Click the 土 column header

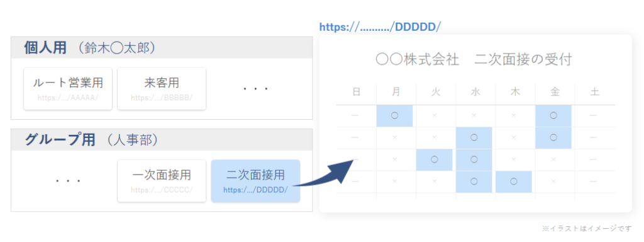[x=594, y=92]
